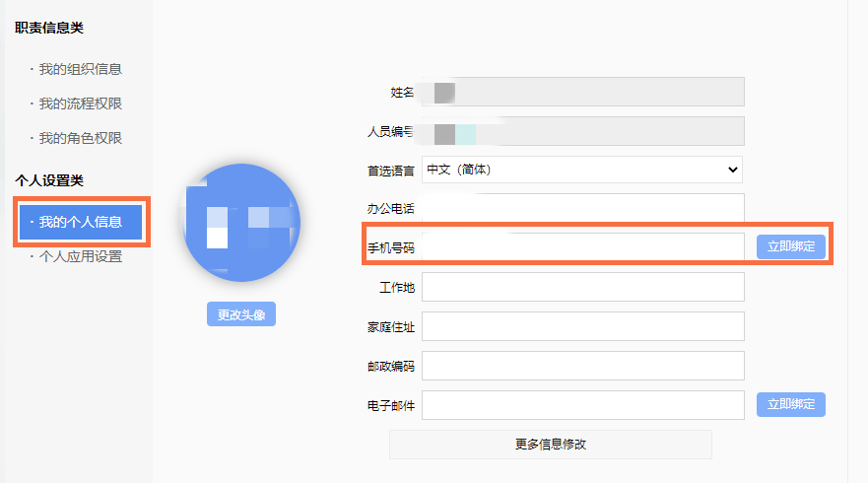
Task: Click the 更多信息修改 button
Action: (550, 445)
